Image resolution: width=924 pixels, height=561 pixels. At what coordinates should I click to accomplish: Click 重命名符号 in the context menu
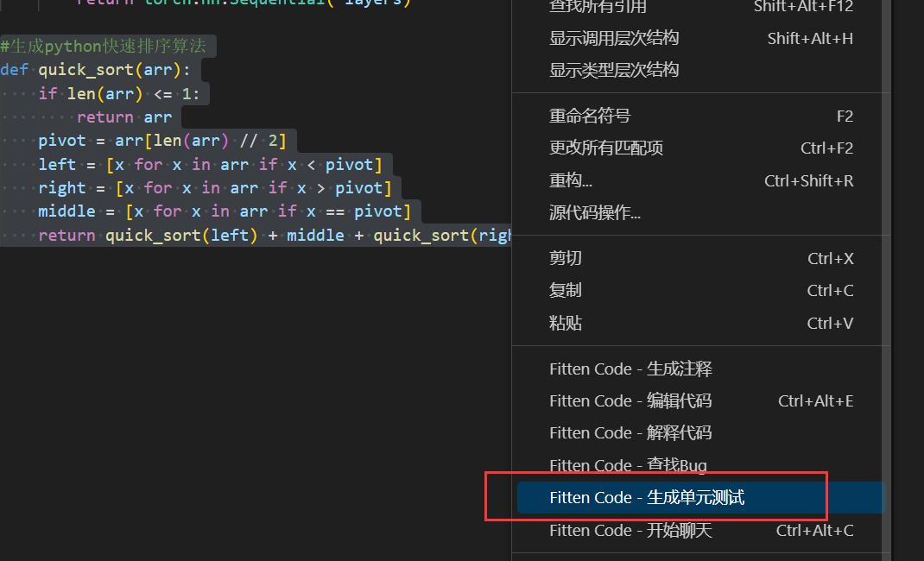[590, 117]
